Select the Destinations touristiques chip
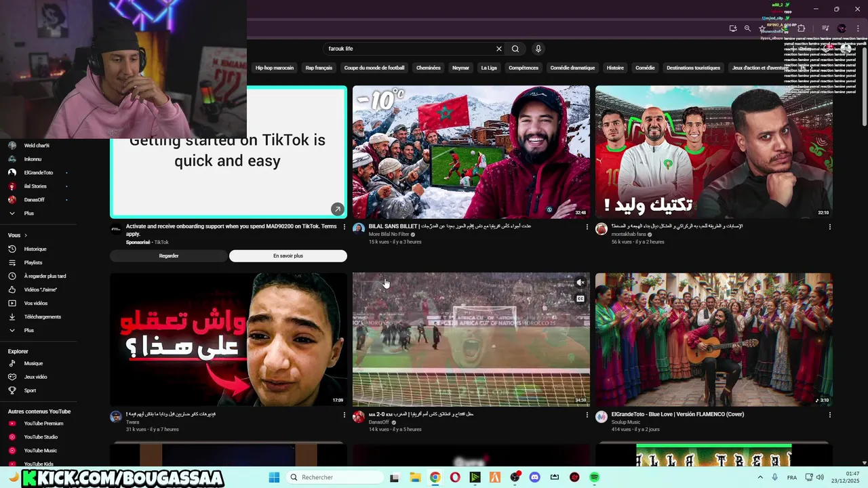Viewport: 868px width, 488px height. tap(693, 68)
